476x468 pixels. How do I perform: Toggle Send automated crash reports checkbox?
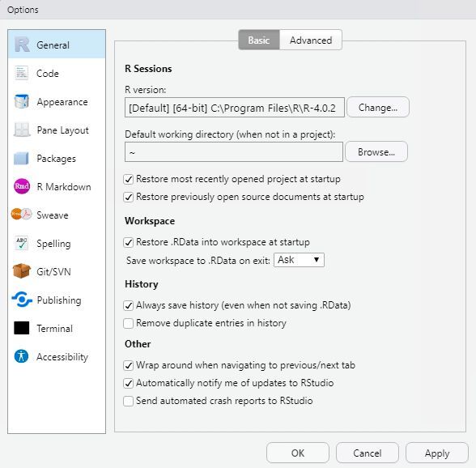tap(129, 401)
